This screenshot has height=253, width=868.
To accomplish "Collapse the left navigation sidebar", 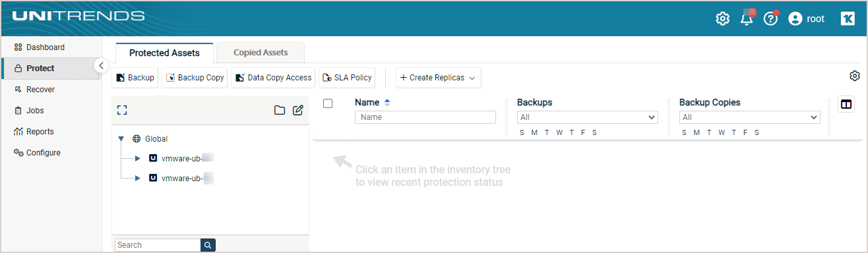I will click(101, 65).
